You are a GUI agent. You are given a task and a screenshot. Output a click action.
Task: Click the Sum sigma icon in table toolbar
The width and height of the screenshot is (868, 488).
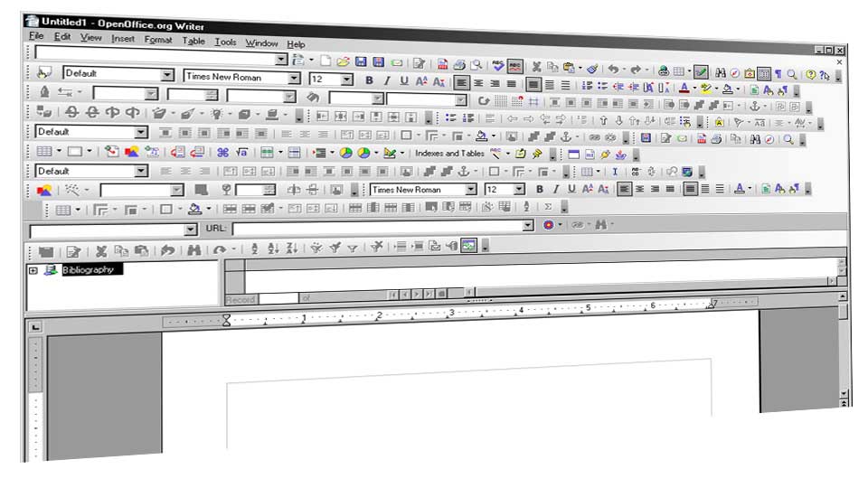(548, 206)
